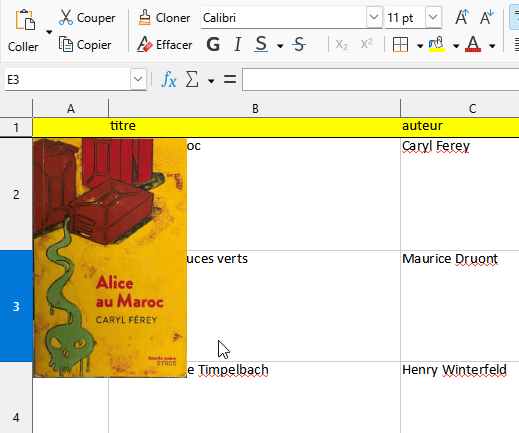Select row 1 header
This screenshot has width=519, height=433.
[16, 127]
